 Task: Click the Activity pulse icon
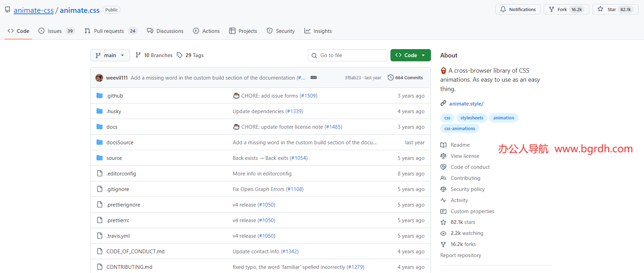pyautogui.click(x=443, y=200)
